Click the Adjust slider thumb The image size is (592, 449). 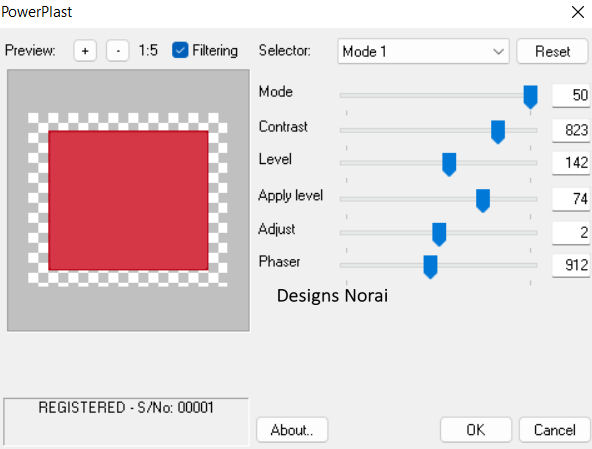(439, 235)
